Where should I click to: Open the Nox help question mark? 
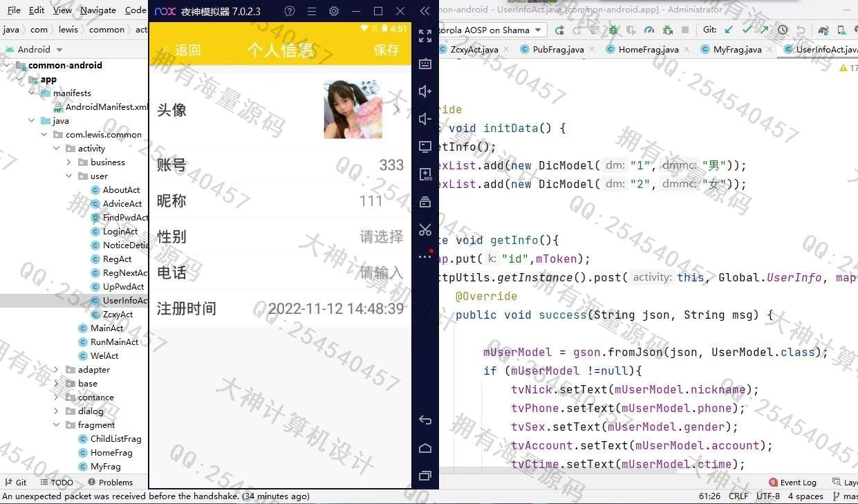[290, 11]
